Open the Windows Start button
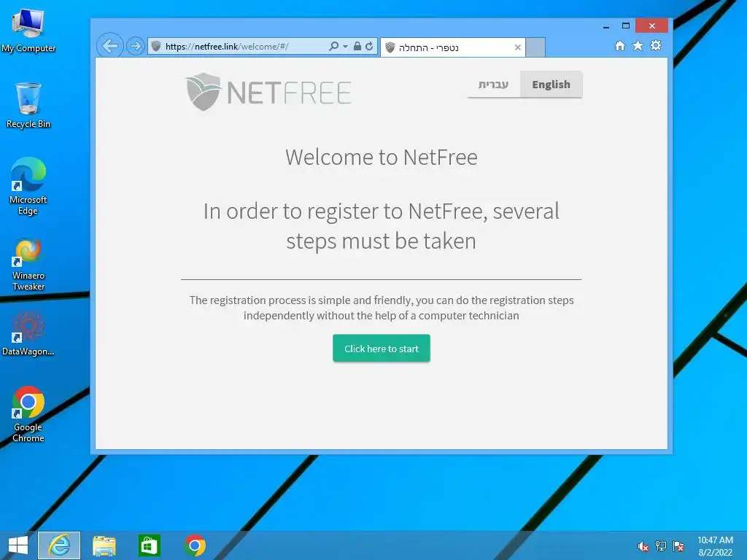747x560 pixels. point(18,545)
